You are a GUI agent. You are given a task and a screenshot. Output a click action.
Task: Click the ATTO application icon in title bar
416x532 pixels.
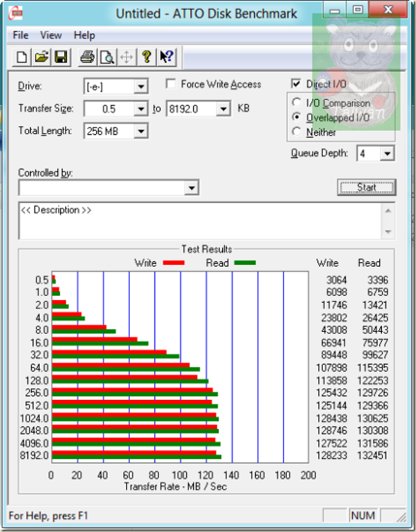[15, 13]
